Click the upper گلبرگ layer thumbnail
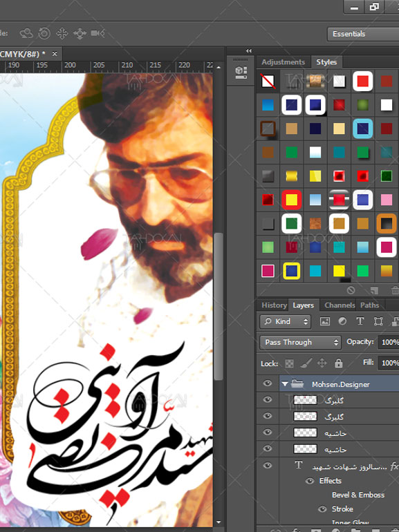The image size is (399, 532). click(305, 399)
